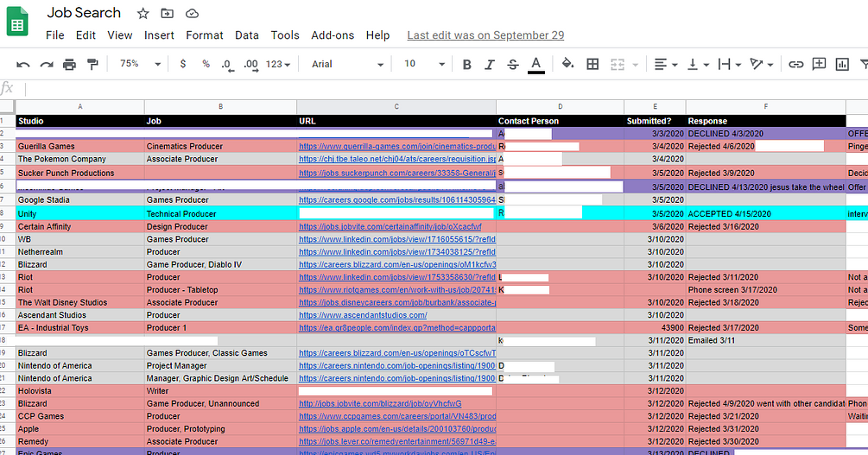Open the Data menu
The height and width of the screenshot is (455, 868).
click(x=247, y=35)
